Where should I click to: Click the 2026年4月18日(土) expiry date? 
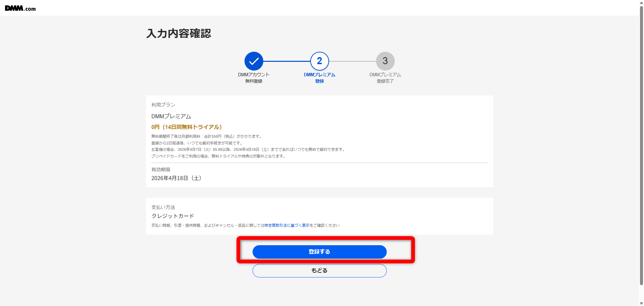176,178
